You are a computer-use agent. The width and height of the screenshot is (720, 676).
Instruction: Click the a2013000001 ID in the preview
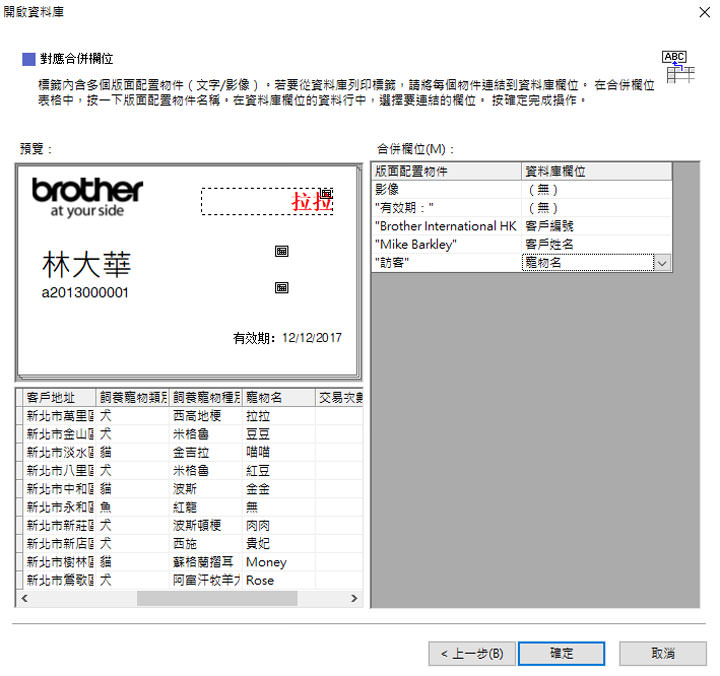[x=85, y=293]
